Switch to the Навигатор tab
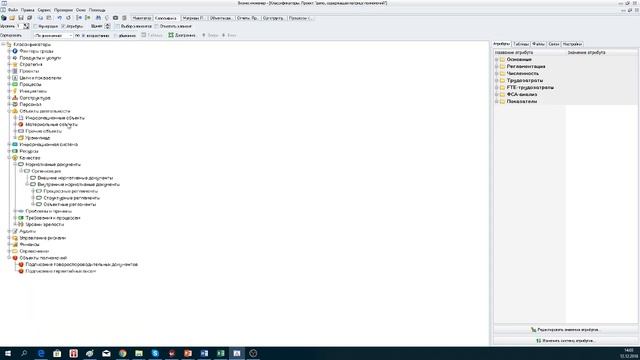This screenshot has height=360, width=640. click(142, 18)
